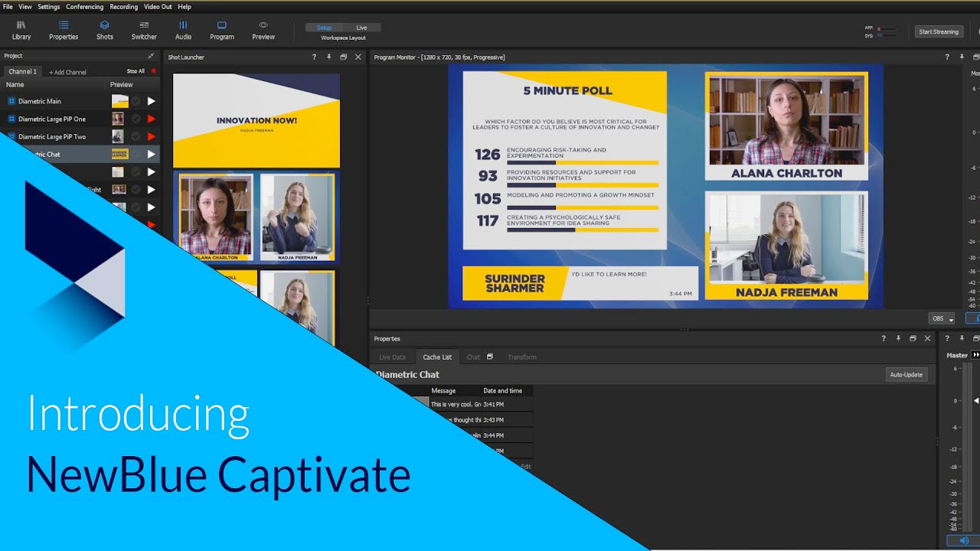Pin the audio mixer panel
The width and height of the screenshot is (980, 551).
(962, 338)
